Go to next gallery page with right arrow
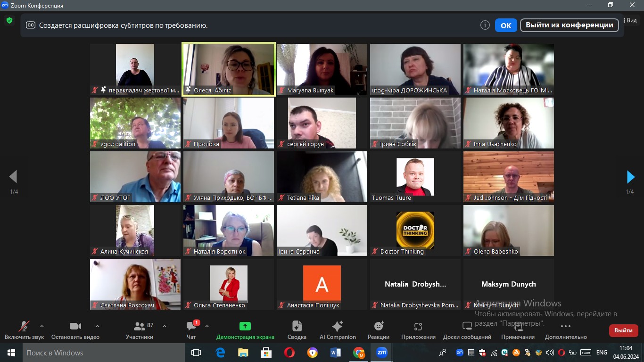 (630, 177)
